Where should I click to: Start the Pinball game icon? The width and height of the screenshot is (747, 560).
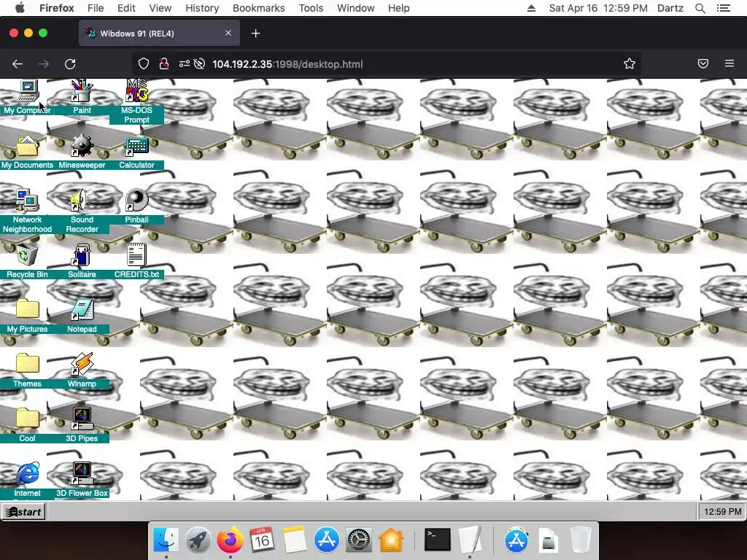[x=136, y=201]
